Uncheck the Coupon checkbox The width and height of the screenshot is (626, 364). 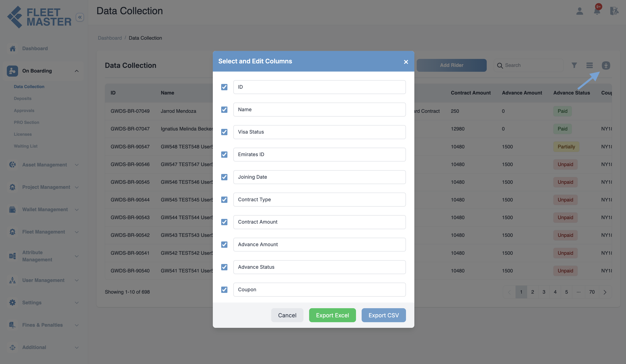click(224, 290)
